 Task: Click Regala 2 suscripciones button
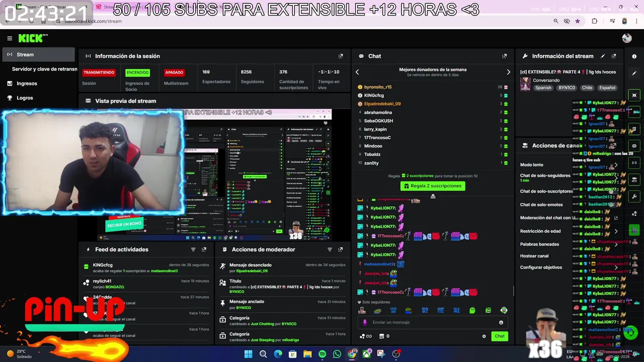pyautogui.click(x=433, y=186)
